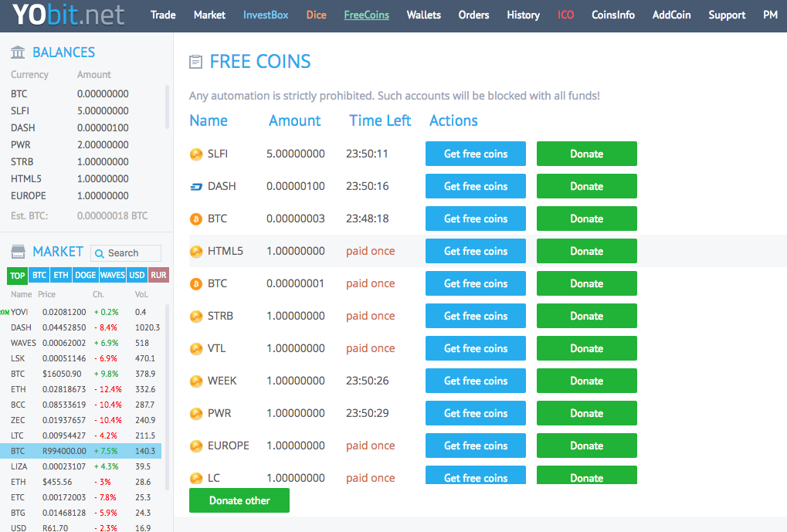Get free coins for HTML5
The height and width of the screenshot is (532, 787).
[475, 251]
